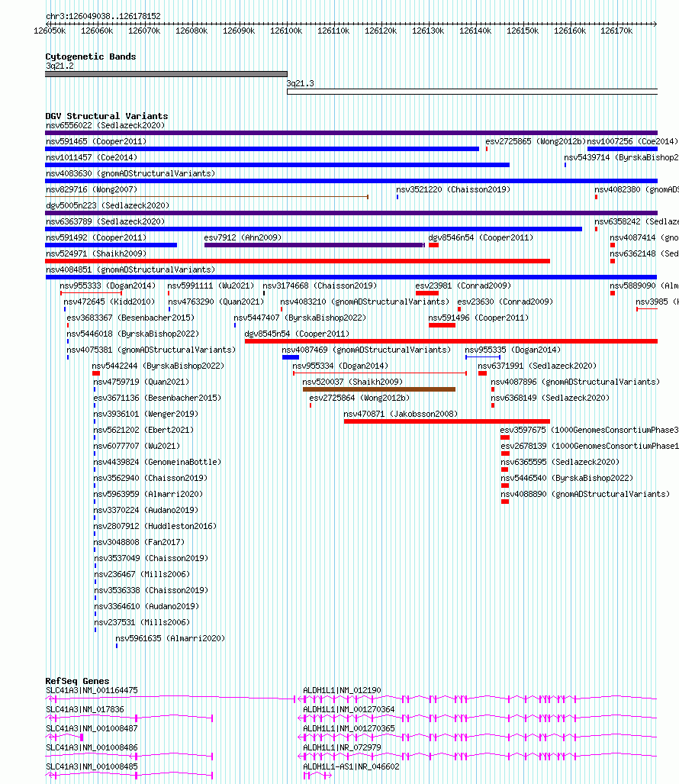Image resolution: width=679 pixels, height=784 pixels.
Task: Click the nsv4763290 (Quan2021) variant label
Action: point(216,302)
